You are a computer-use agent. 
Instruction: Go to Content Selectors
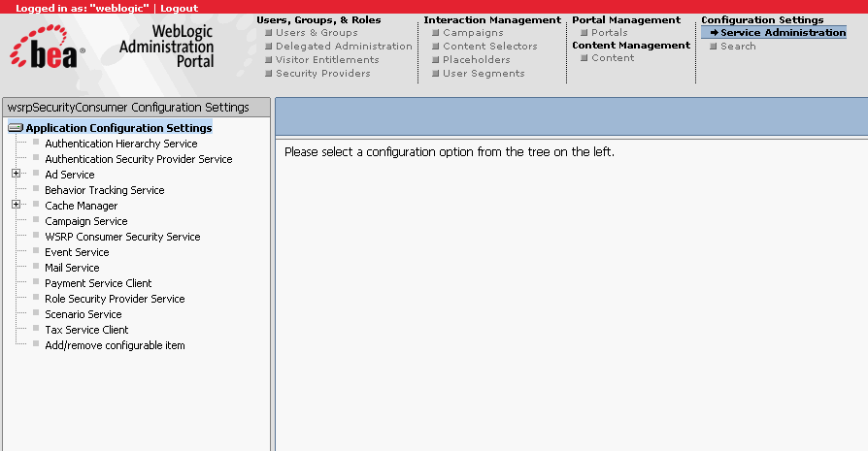[x=490, y=47]
